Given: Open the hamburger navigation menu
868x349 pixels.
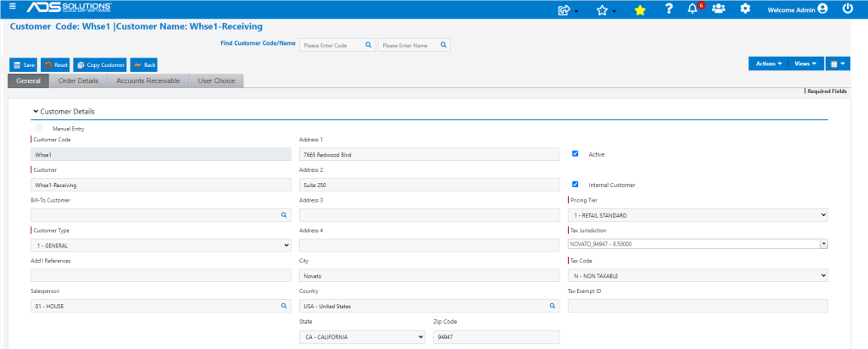Looking at the screenshot, I should 13,6.
